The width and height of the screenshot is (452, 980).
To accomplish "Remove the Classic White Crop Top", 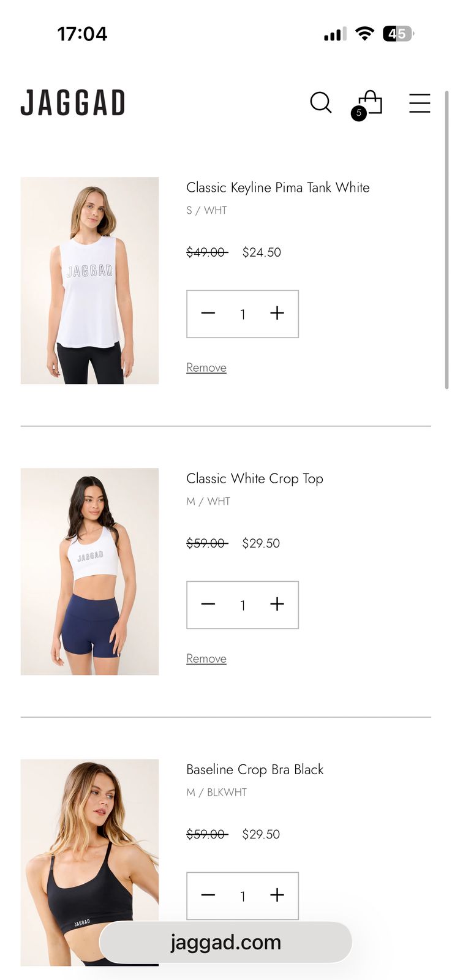I will (206, 658).
